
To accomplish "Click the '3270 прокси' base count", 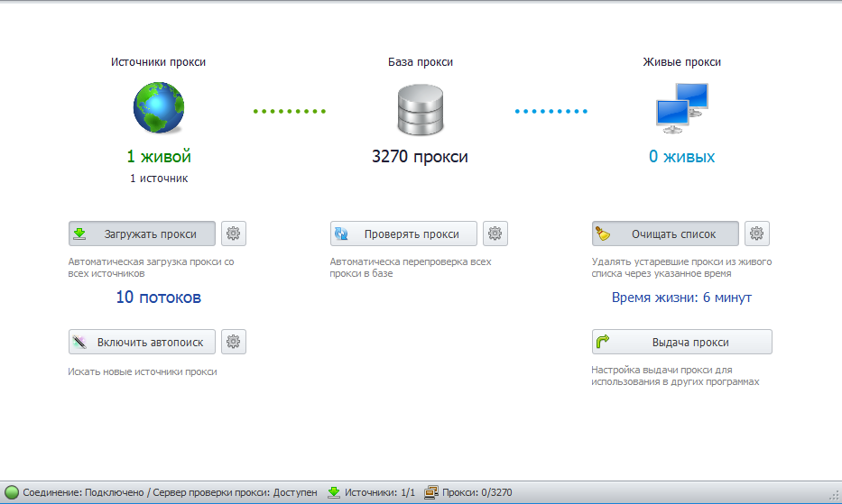I will pos(420,156).
